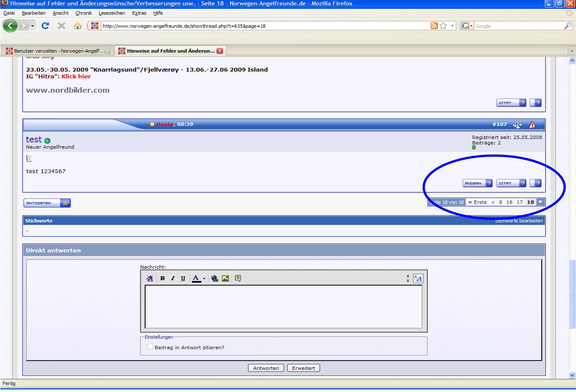Click the Bold formatting icon in editor
Screen dimensions: 576x392
[x=162, y=278]
